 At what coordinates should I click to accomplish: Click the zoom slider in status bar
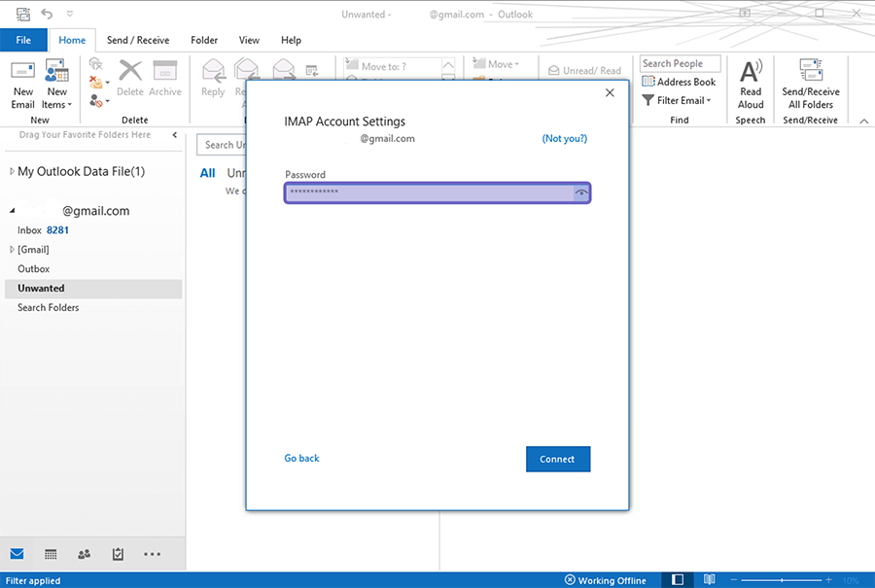pos(782,580)
